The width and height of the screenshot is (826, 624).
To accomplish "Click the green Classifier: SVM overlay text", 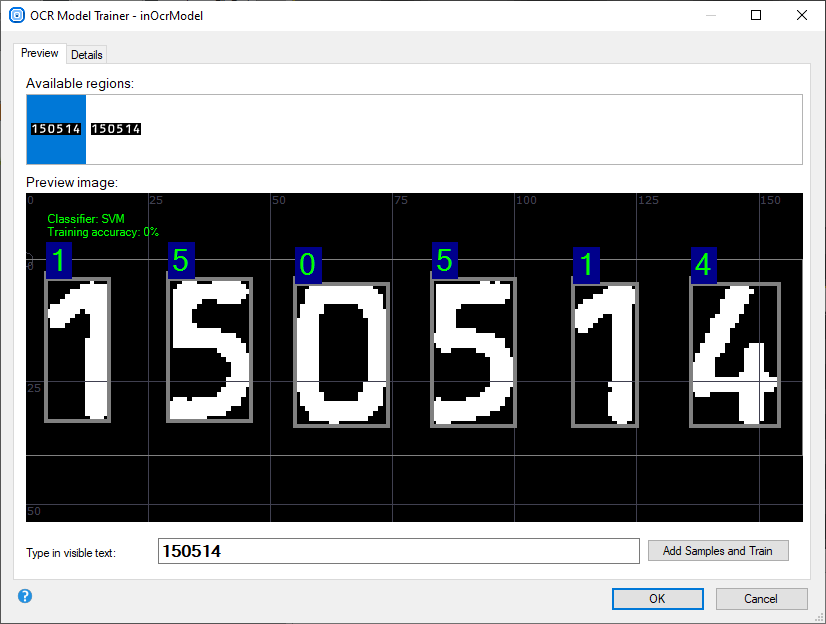I will tap(86, 219).
